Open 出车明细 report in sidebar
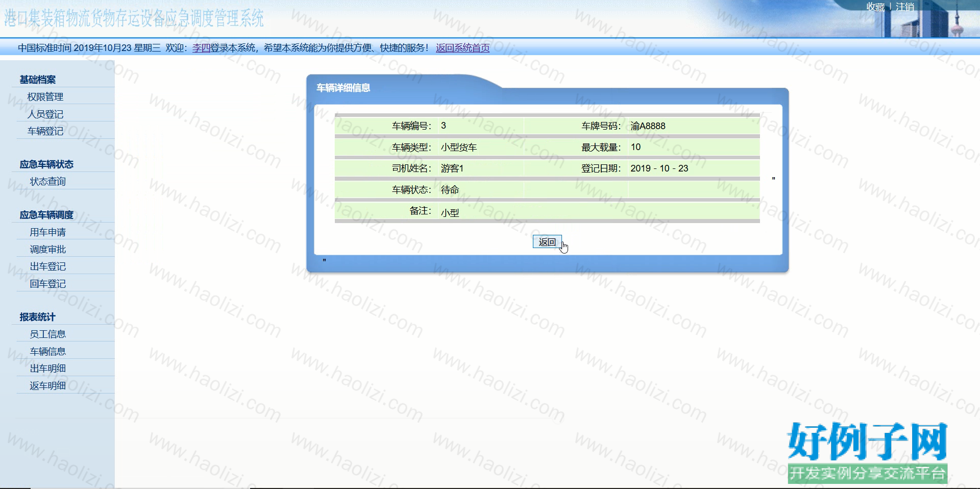Screen dimensions: 980x489 [x=47, y=369]
